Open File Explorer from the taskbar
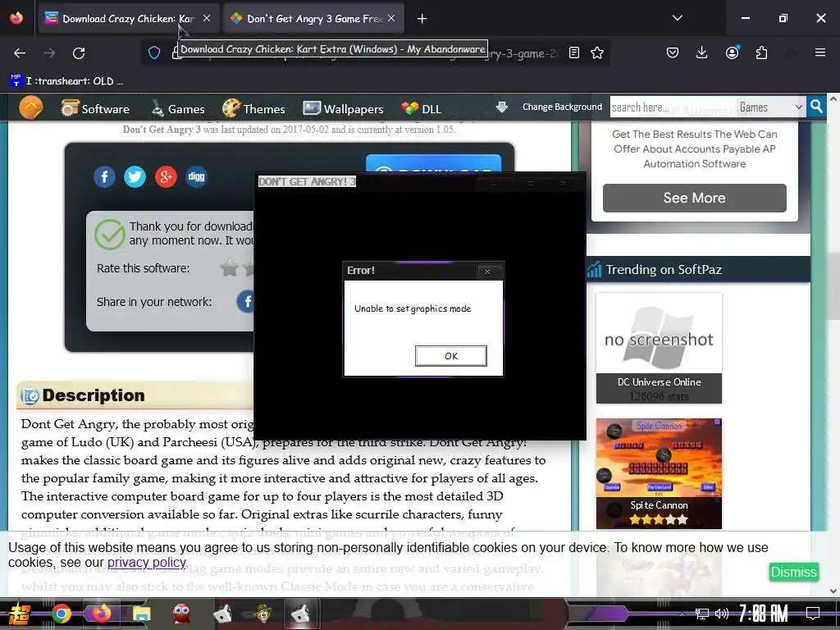840x630 pixels. pos(141,614)
